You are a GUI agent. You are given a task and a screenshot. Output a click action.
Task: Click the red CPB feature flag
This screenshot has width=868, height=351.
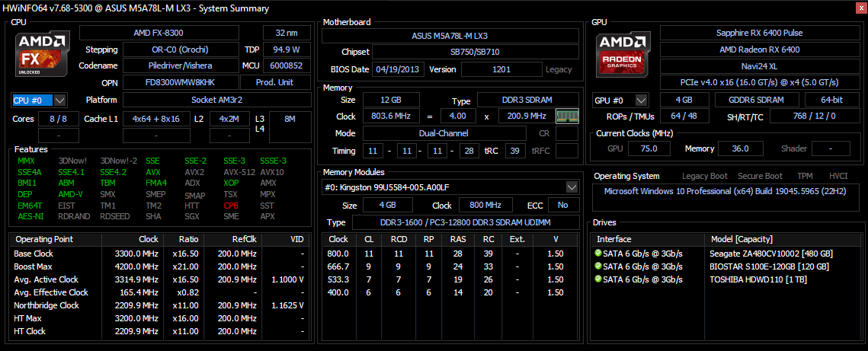[231, 205]
